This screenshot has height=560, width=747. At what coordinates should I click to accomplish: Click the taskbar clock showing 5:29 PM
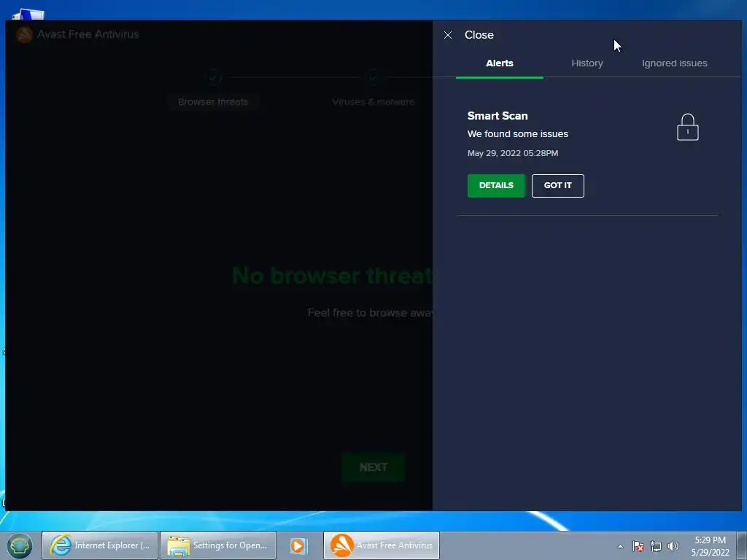(x=710, y=546)
